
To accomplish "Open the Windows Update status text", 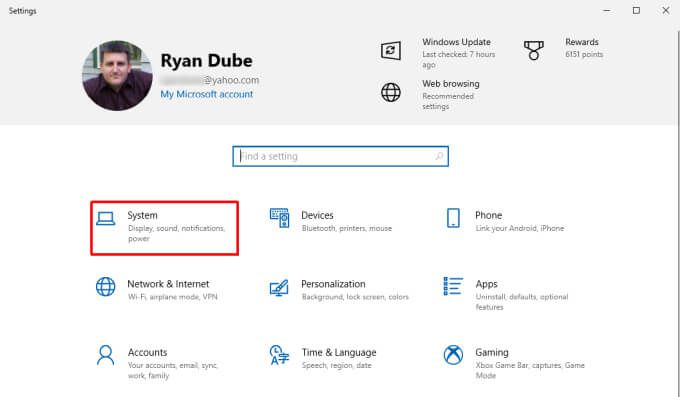I will coord(458,59).
